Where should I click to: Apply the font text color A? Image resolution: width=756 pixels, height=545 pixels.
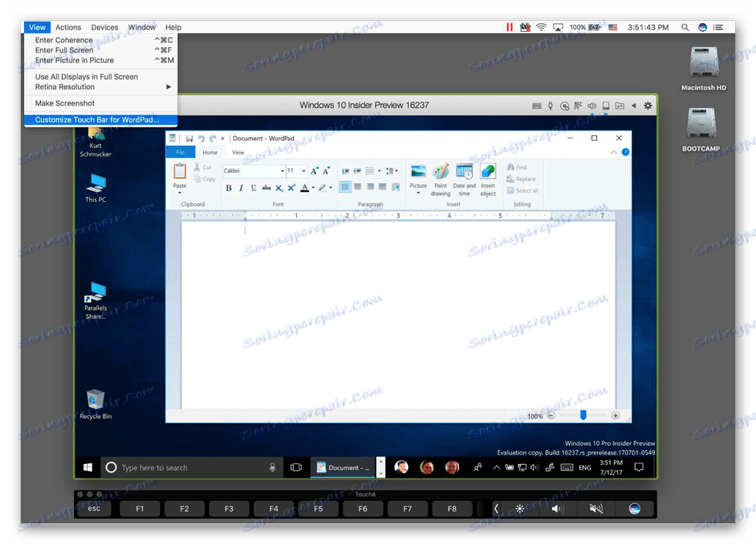[x=305, y=188]
